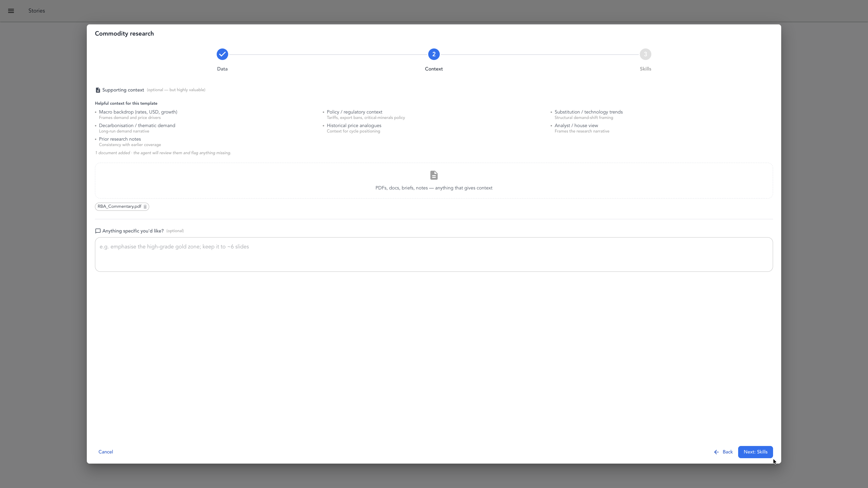Image resolution: width=868 pixels, height=488 pixels.
Task: Click Helpful context for this template heading
Action: point(126,103)
